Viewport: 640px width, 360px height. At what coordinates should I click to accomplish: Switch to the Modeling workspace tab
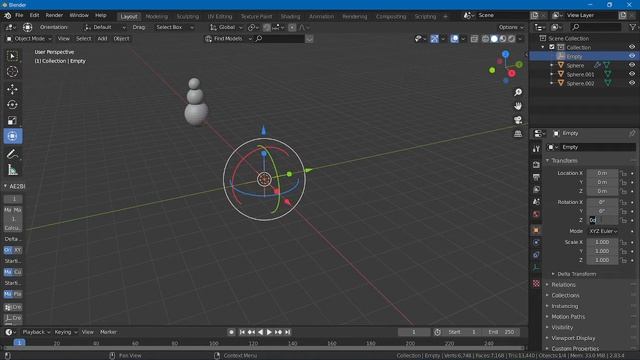pyautogui.click(x=157, y=16)
